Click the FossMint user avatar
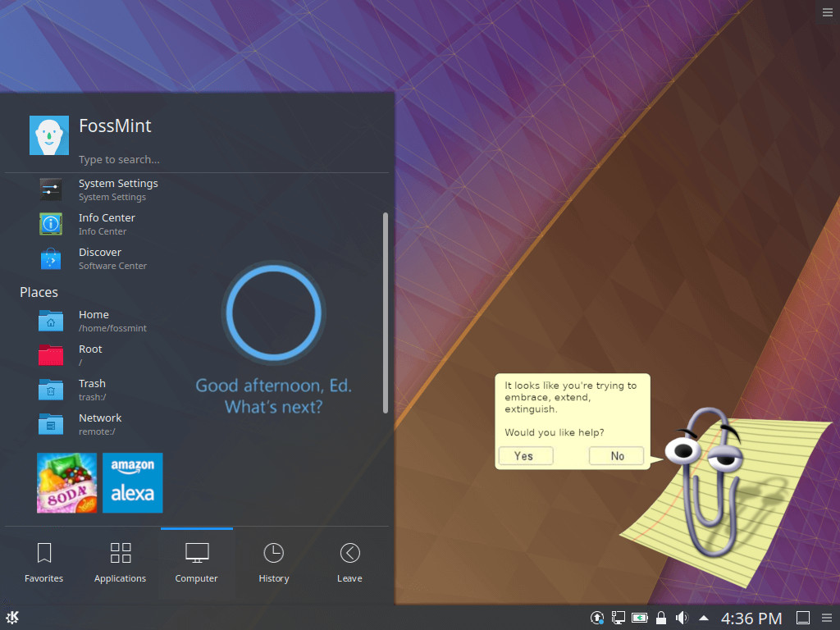The image size is (840, 630). click(49, 135)
